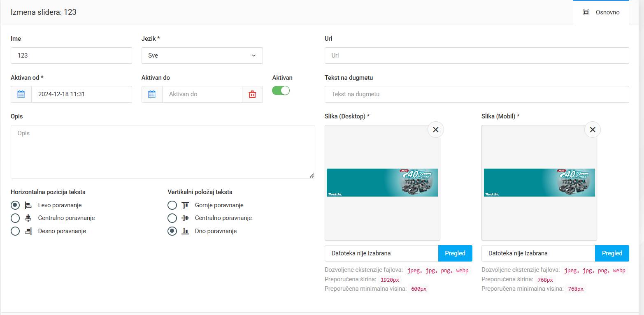644x315 pixels.
Task: Switch to the Osnovno tab
Action: coord(601,12)
